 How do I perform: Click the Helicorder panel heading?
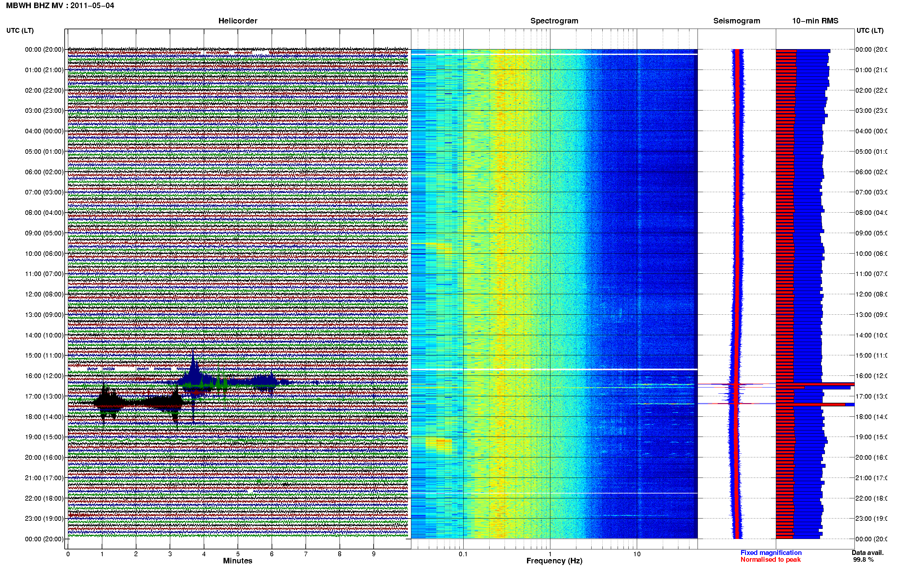(237, 21)
